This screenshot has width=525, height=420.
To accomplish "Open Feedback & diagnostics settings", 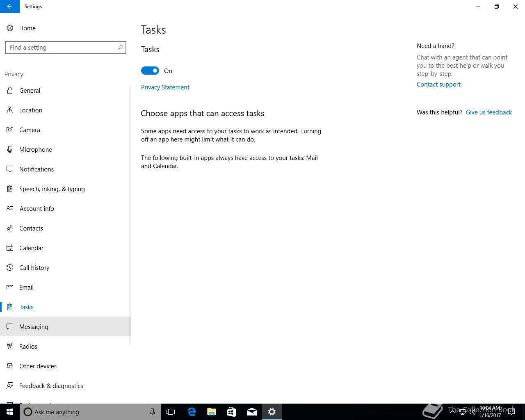I will click(x=66, y=386).
